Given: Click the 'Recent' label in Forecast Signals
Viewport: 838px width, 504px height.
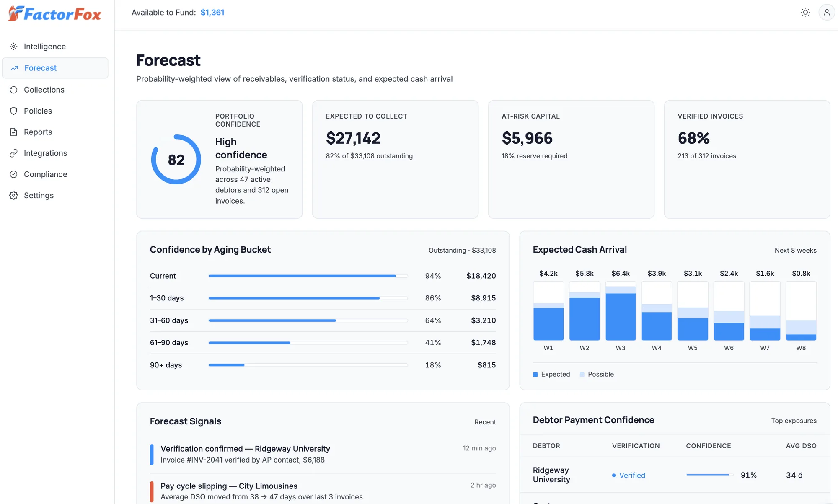Looking at the screenshot, I should pyautogui.click(x=485, y=422).
